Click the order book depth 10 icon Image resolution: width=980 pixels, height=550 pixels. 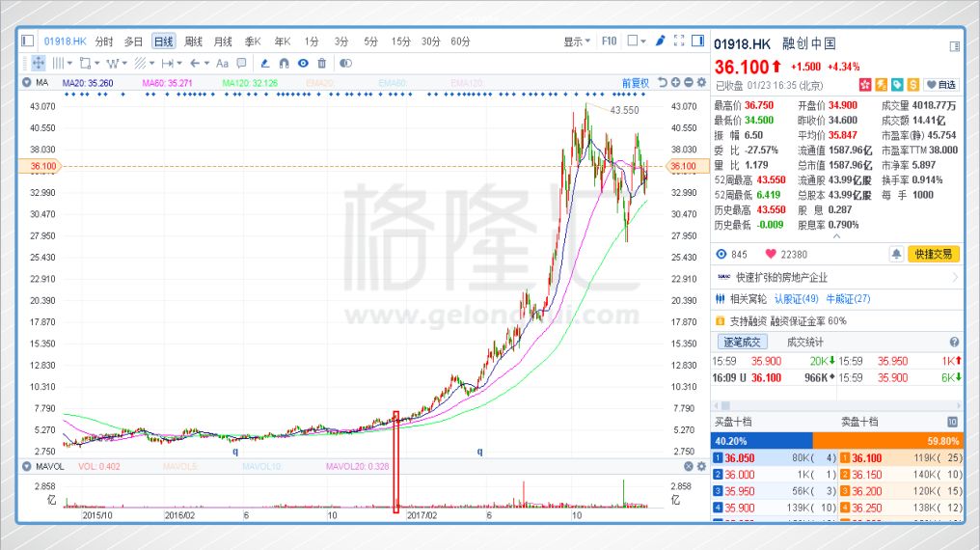click(x=952, y=422)
